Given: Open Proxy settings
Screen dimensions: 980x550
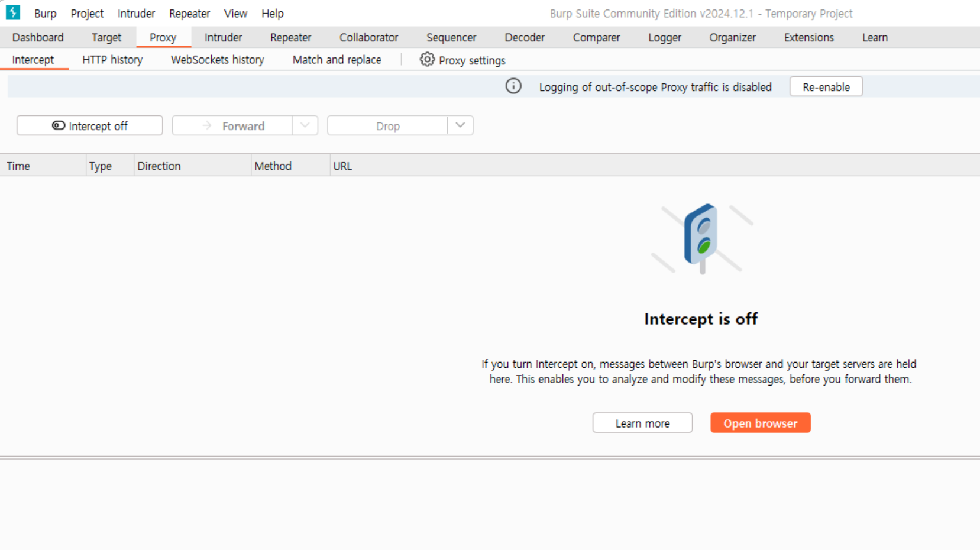Looking at the screenshot, I should (x=462, y=60).
